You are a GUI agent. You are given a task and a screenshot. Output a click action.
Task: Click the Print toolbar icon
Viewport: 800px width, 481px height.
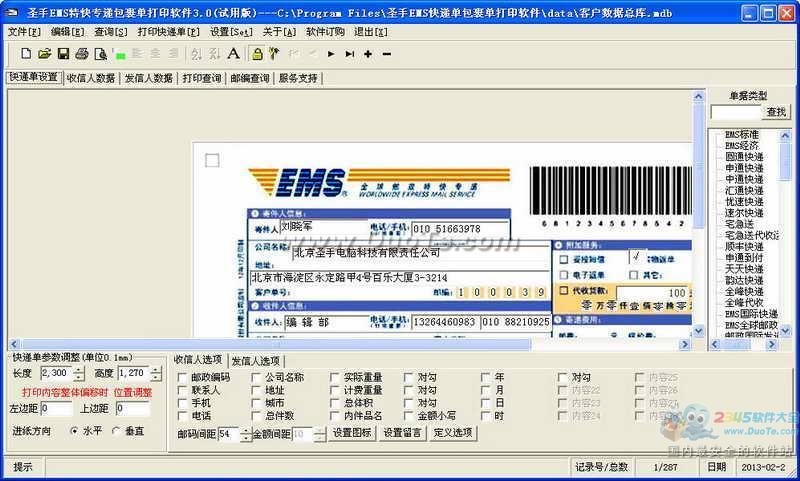tap(82, 54)
